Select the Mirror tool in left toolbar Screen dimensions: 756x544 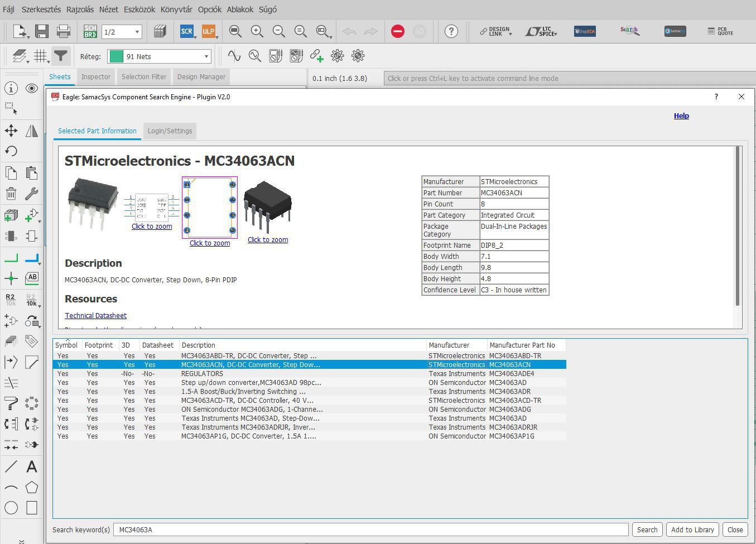pos(32,131)
